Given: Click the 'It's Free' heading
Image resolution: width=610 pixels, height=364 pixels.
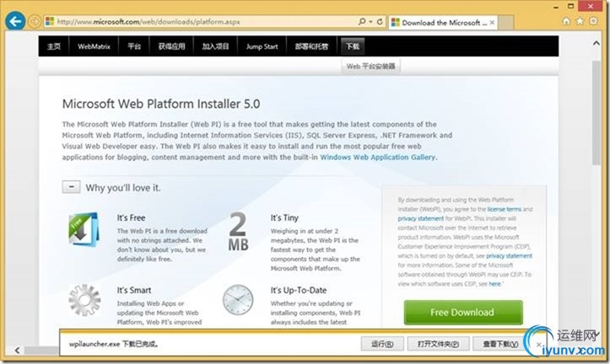Looking at the screenshot, I should (131, 217).
